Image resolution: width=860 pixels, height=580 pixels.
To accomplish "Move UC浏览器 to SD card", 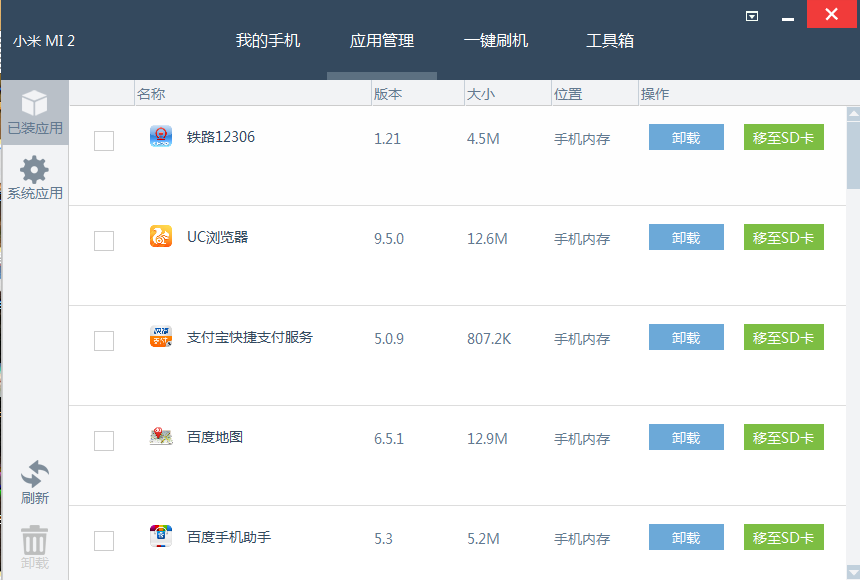I will pos(783,238).
